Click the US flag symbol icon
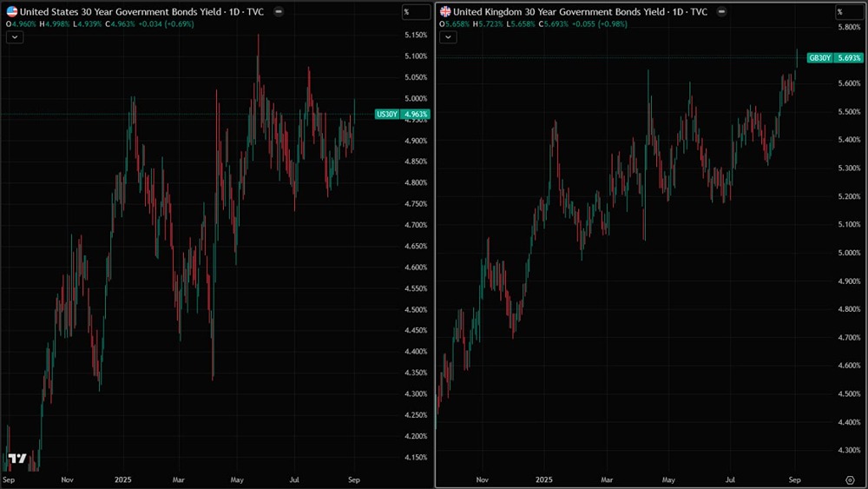Screen dimensions: 868x489 coord(11,11)
